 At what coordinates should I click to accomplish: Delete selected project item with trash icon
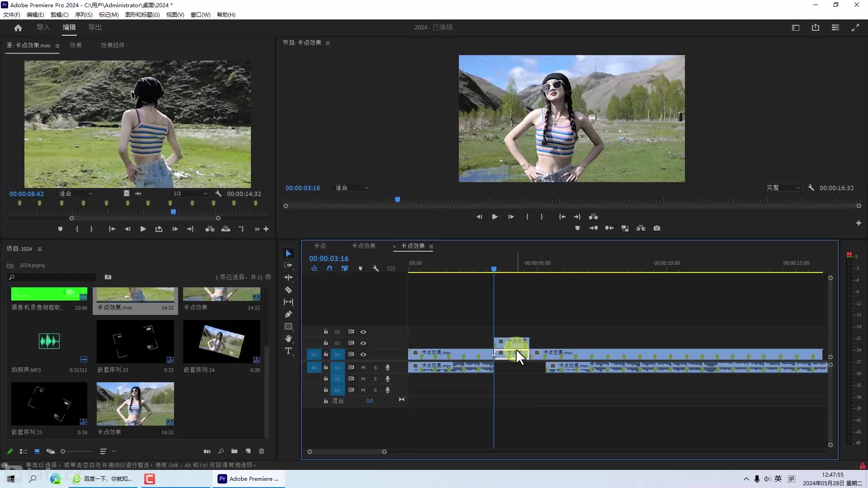(261, 451)
